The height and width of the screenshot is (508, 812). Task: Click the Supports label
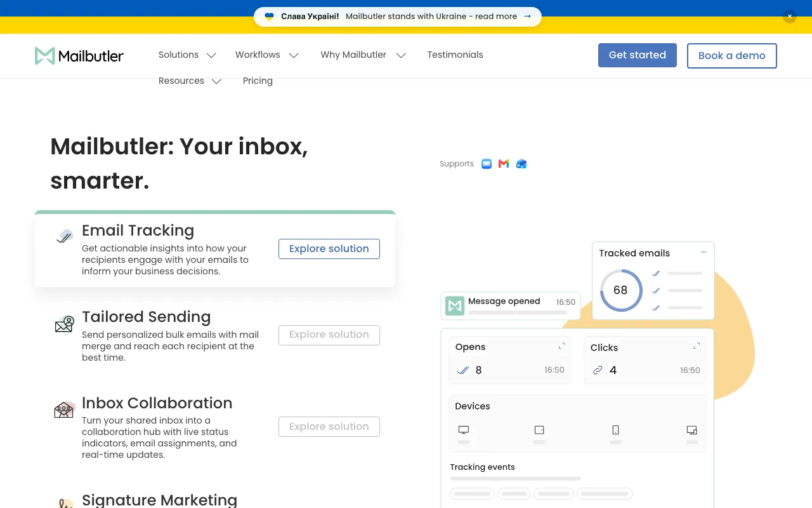[457, 164]
